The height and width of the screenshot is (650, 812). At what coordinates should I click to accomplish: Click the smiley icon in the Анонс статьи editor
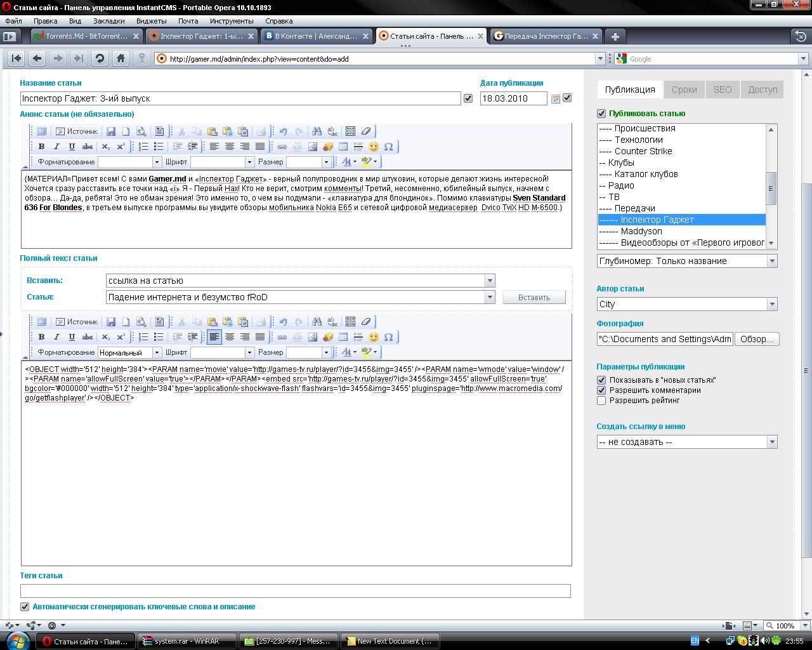(374, 147)
